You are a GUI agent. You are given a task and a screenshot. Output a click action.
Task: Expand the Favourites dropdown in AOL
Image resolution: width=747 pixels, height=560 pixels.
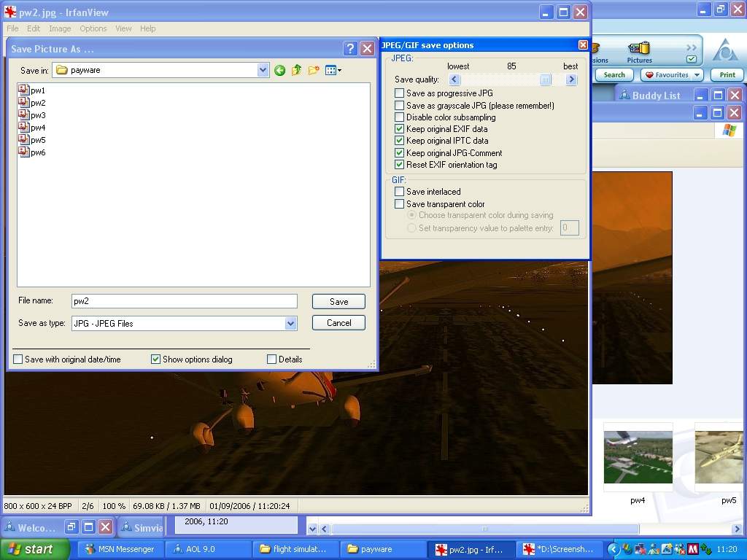[697, 75]
